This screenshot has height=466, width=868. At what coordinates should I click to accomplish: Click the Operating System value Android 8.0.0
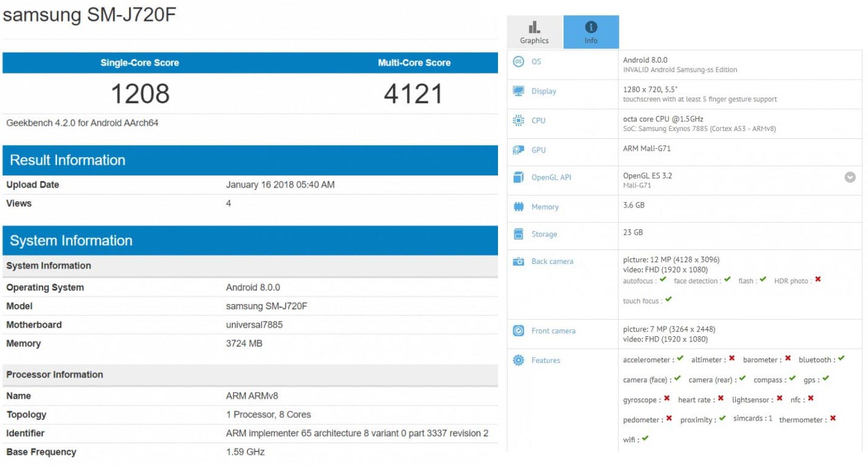coord(253,287)
